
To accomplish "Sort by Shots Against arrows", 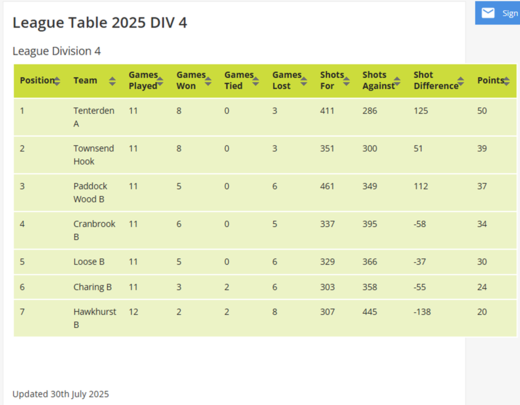I will 397,81.
